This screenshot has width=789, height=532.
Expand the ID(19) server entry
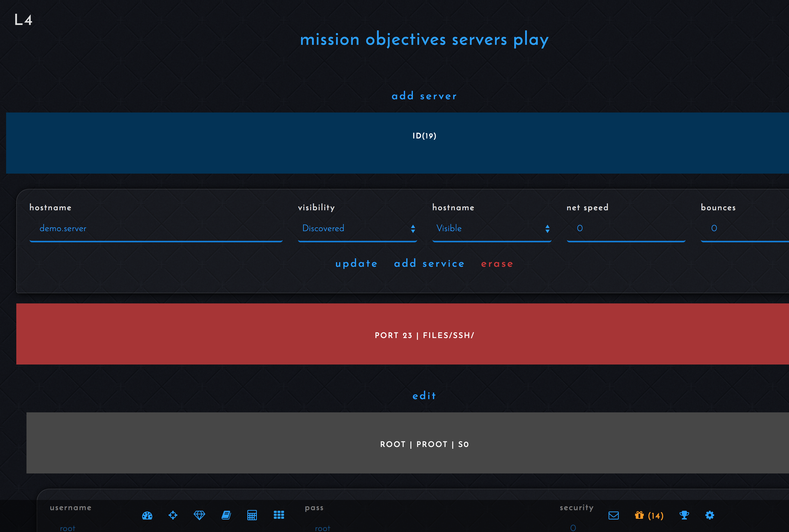tap(424, 136)
